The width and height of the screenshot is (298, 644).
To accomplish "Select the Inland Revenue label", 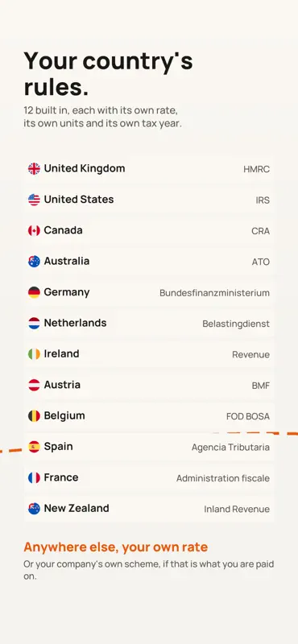I will point(237,510).
